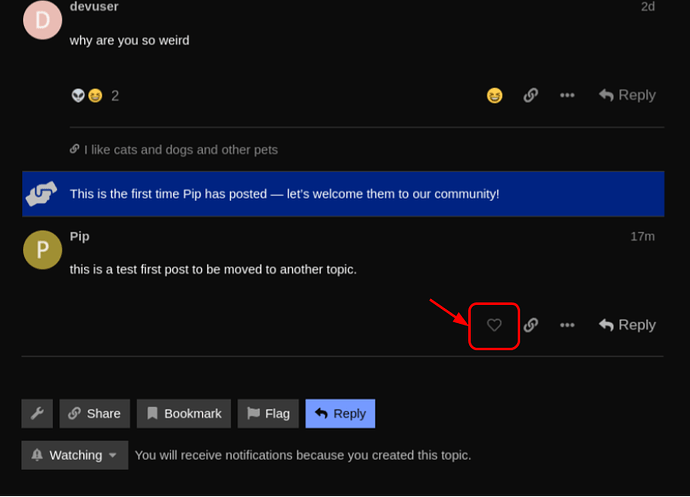Like Pip's post with the heart icon
This screenshot has height=497, width=690.
point(494,325)
